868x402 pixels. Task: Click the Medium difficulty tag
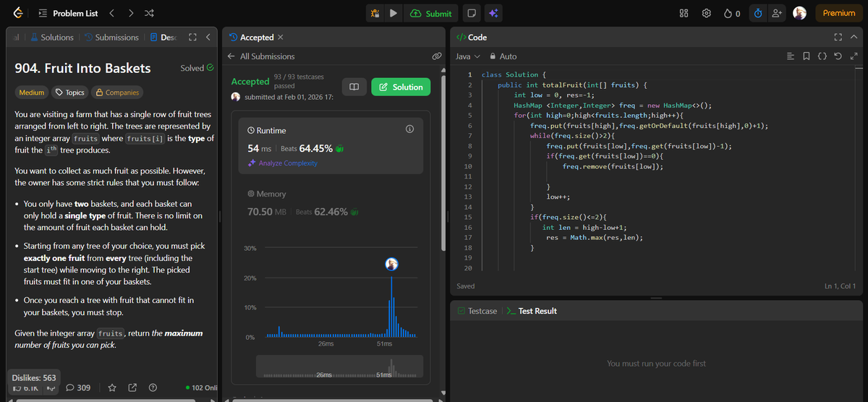tap(32, 92)
